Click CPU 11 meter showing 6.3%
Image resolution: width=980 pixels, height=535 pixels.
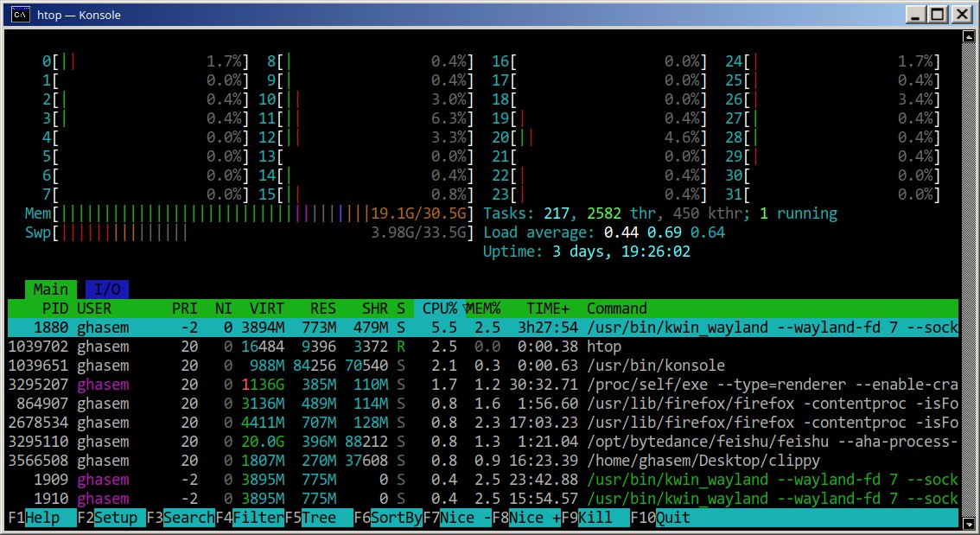point(366,118)
